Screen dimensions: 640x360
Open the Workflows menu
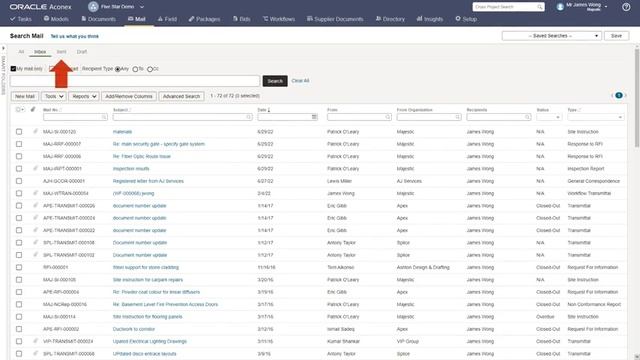(279, 19)
